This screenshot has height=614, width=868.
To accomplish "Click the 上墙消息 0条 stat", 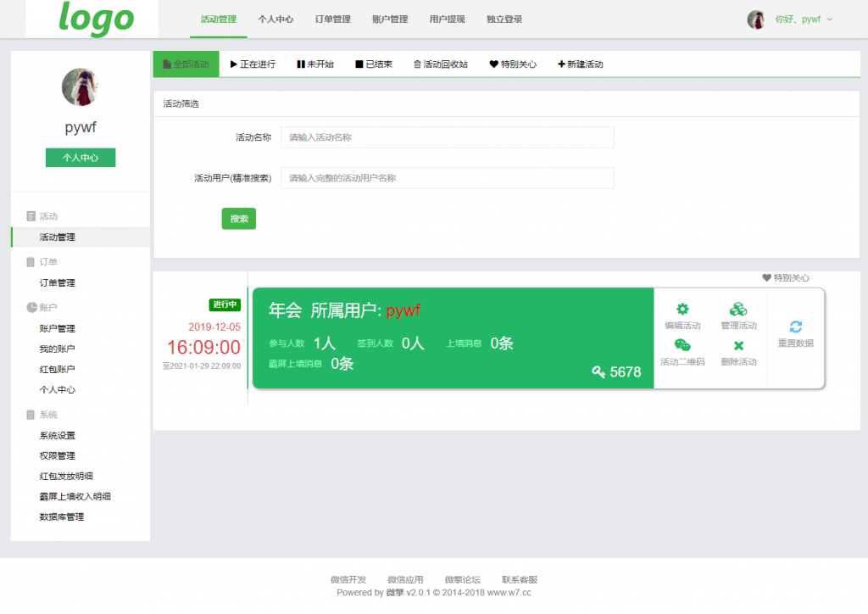I will [x=480, y=343].
